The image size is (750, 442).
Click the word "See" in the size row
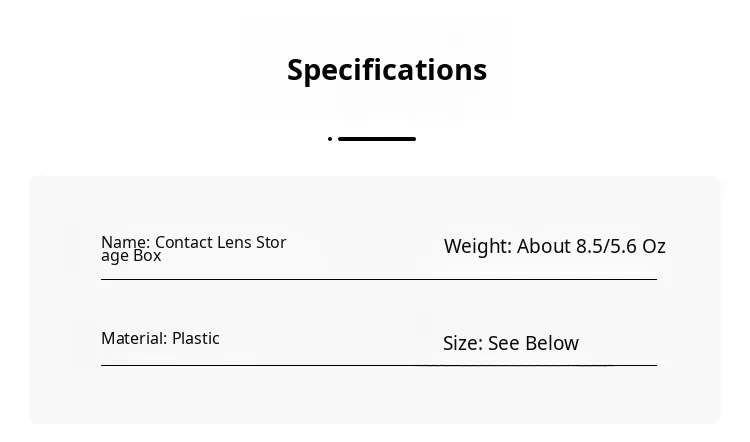(x=504, y=344)
